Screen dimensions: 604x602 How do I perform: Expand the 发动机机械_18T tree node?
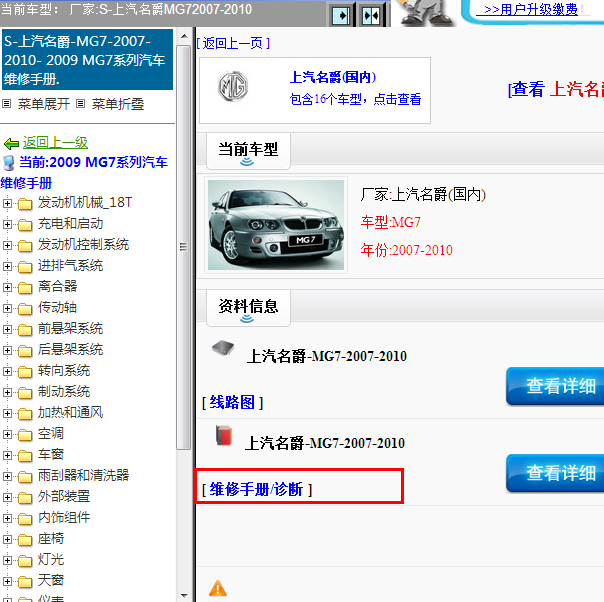pos(7,203)
